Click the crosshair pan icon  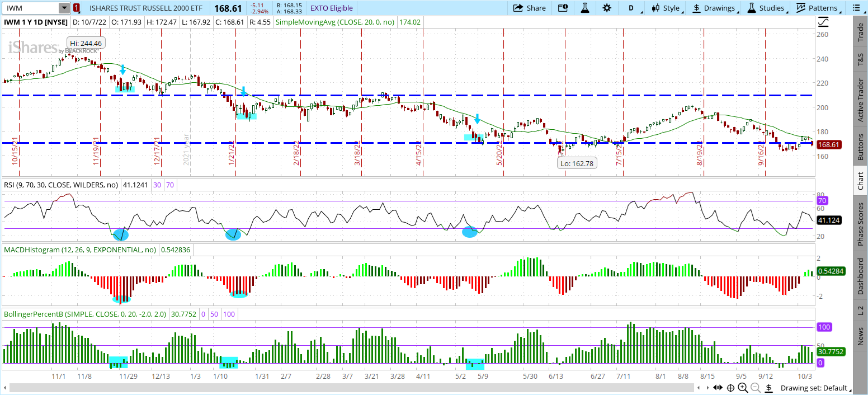(730, 388)
